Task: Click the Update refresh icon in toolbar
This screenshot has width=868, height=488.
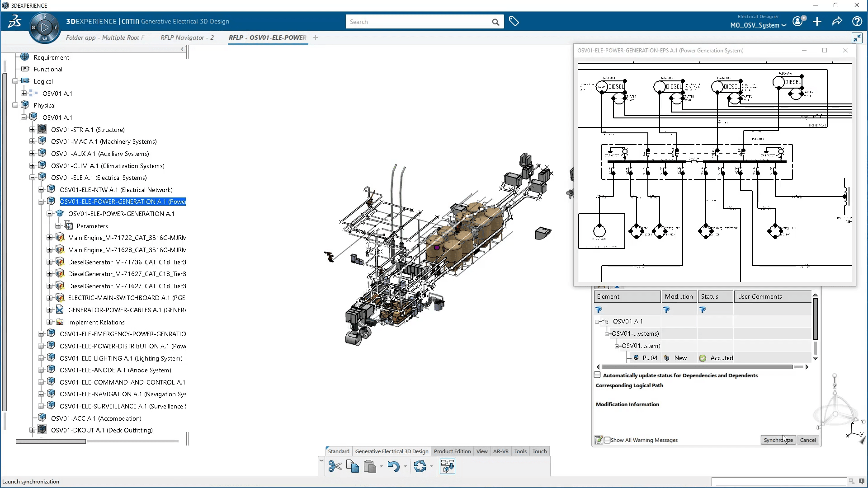Action: coord(420,466)
